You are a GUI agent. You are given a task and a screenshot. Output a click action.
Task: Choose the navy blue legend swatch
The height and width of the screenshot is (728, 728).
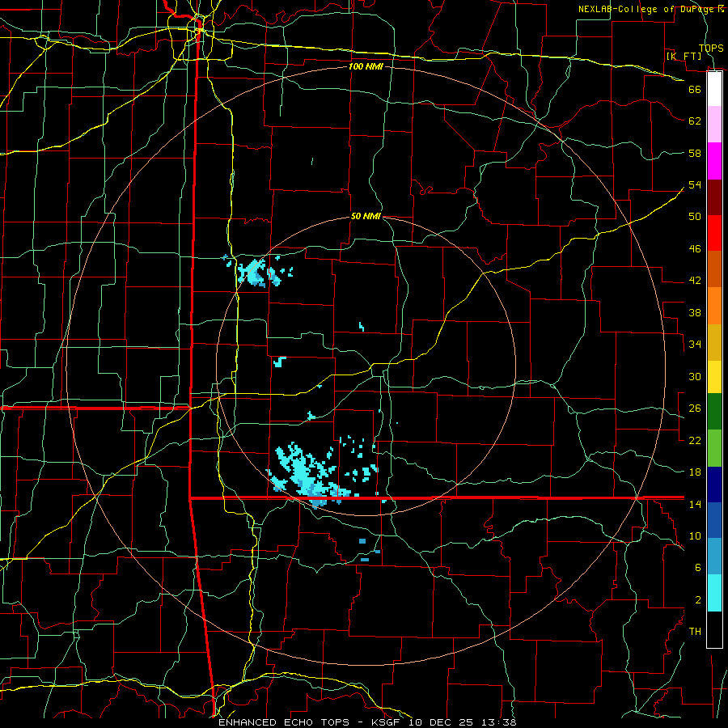tap(714, 485)
